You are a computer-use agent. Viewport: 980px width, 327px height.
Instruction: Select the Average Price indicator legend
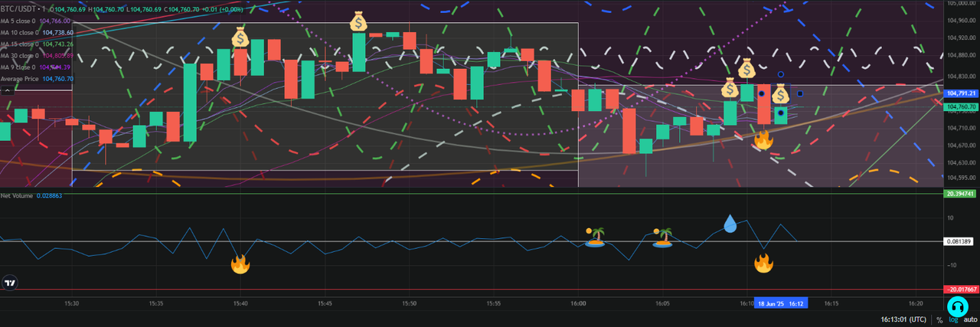(x=38, y=79)
